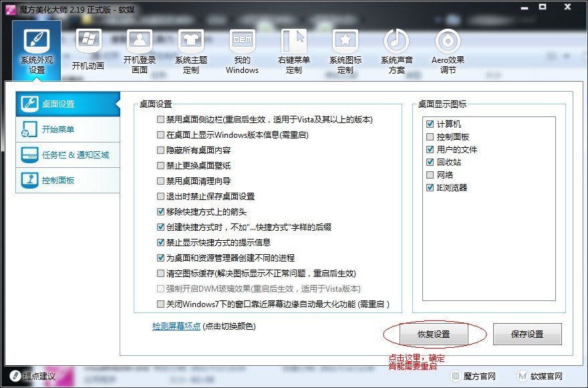This screenshot has height=388, width=588.
Task: Select 任务栏 & 通知区域 sidebar tab
Action: [68, 155]
